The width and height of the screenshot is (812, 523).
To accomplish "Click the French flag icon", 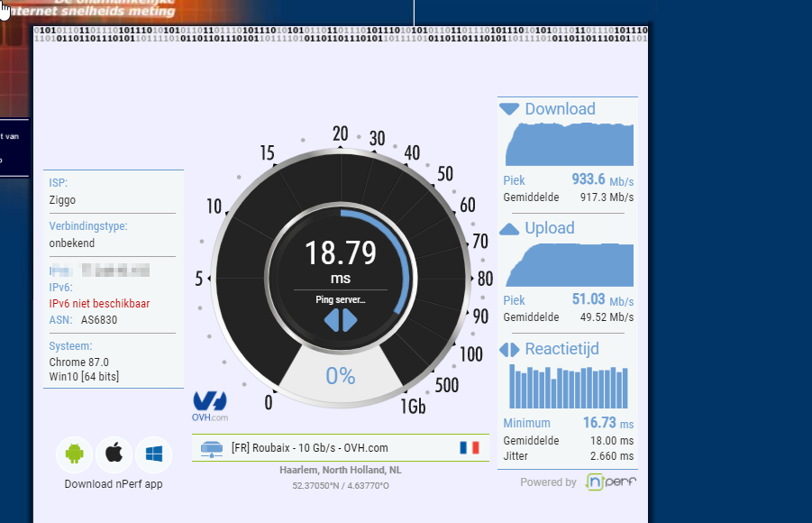I will point(469,447).
